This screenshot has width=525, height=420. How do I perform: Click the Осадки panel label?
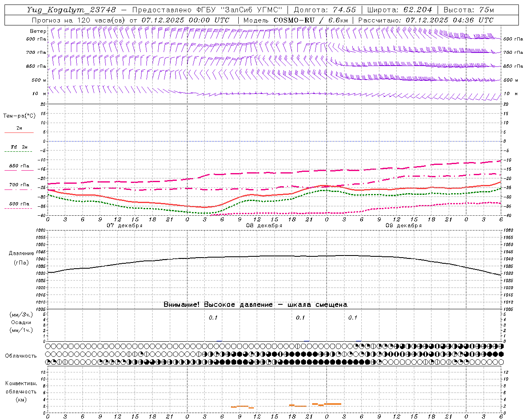21,322
